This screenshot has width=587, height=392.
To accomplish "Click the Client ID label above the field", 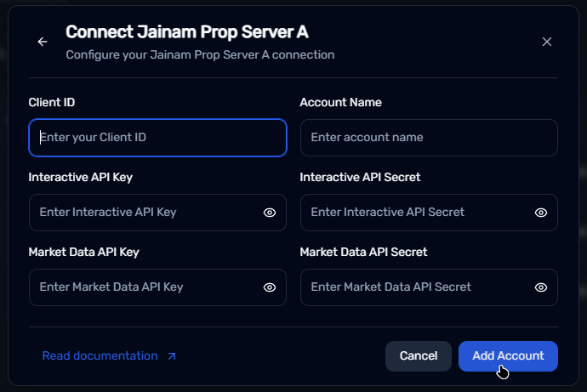I will tap(52, 103).
